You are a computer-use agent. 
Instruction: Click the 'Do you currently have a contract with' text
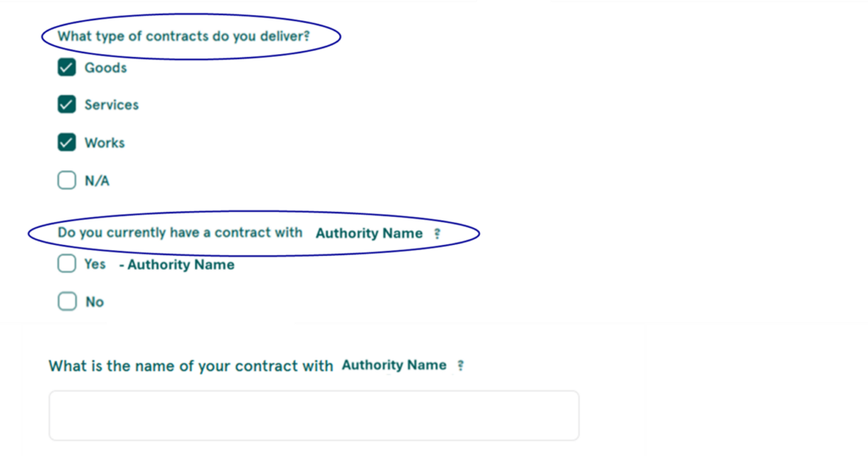[x=180, y=232]
